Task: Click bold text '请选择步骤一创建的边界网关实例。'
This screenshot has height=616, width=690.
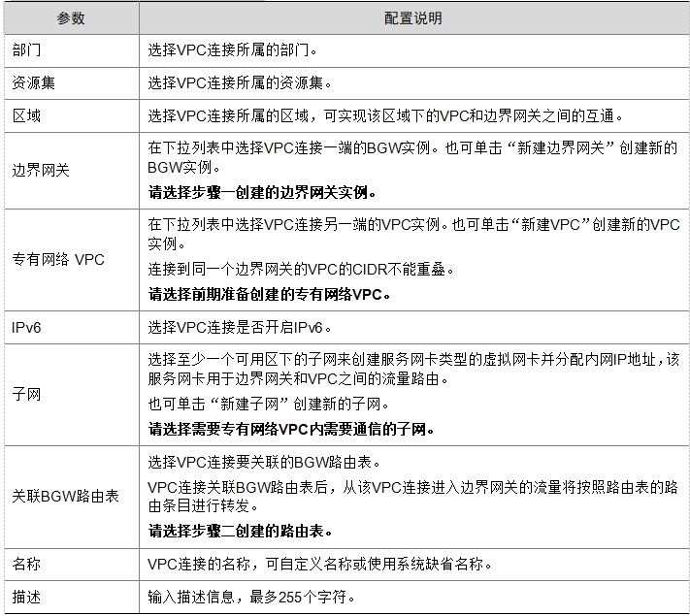Action: [x=262, y=192]
